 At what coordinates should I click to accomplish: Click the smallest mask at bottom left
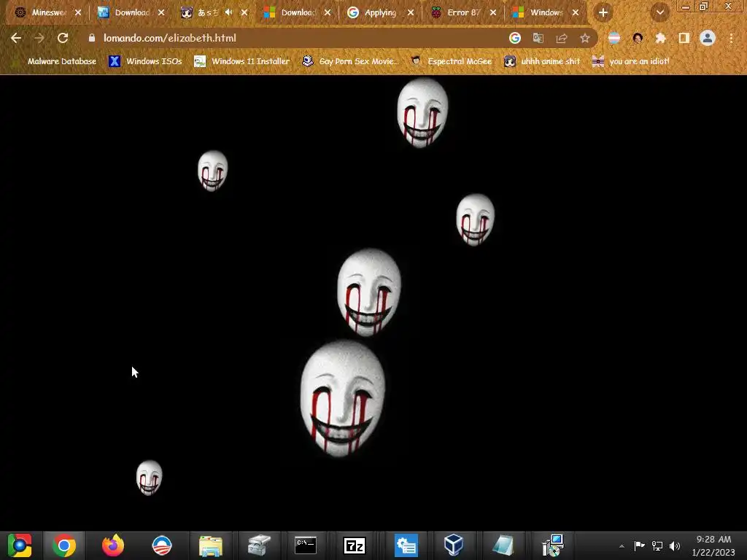(x=149, y=478)
